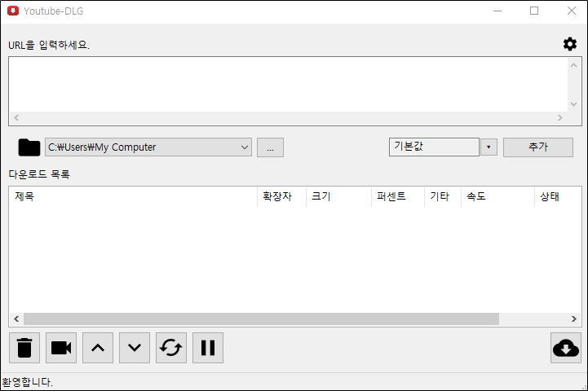Click the URL box scroll up arrow
Screen dimensions: 588x391
(x=573, y=65)
